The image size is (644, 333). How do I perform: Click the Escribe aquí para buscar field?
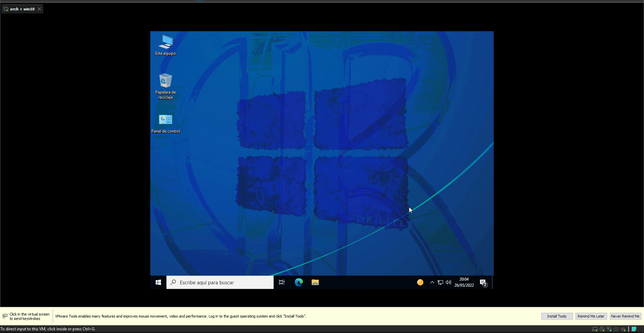pyautogui.click(x=220, y=282)
